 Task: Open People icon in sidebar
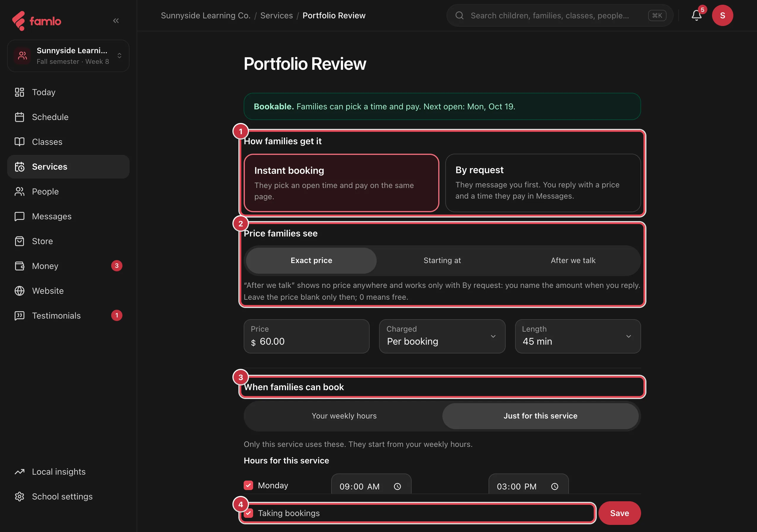[20, 192]
